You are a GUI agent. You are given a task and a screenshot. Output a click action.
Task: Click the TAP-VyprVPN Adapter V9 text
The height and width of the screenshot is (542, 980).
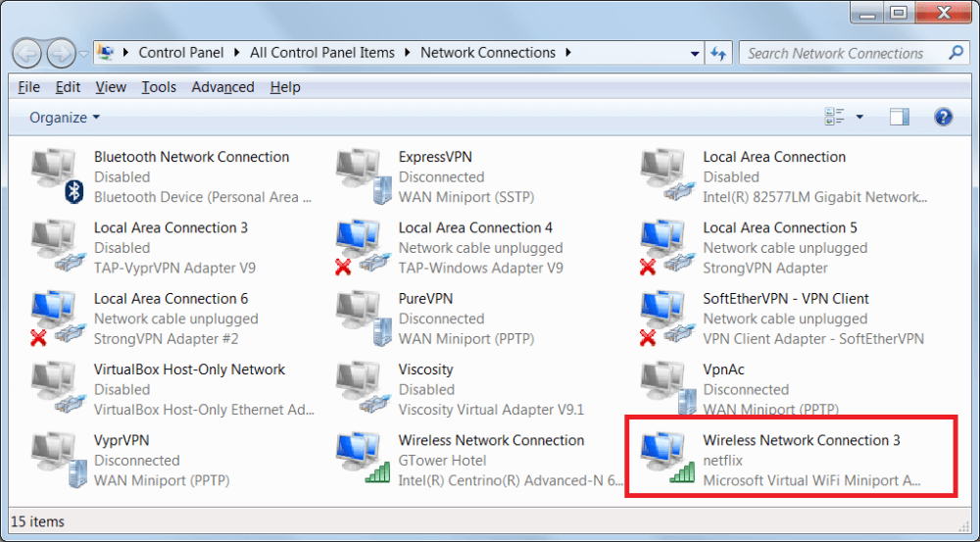(174, 269)
